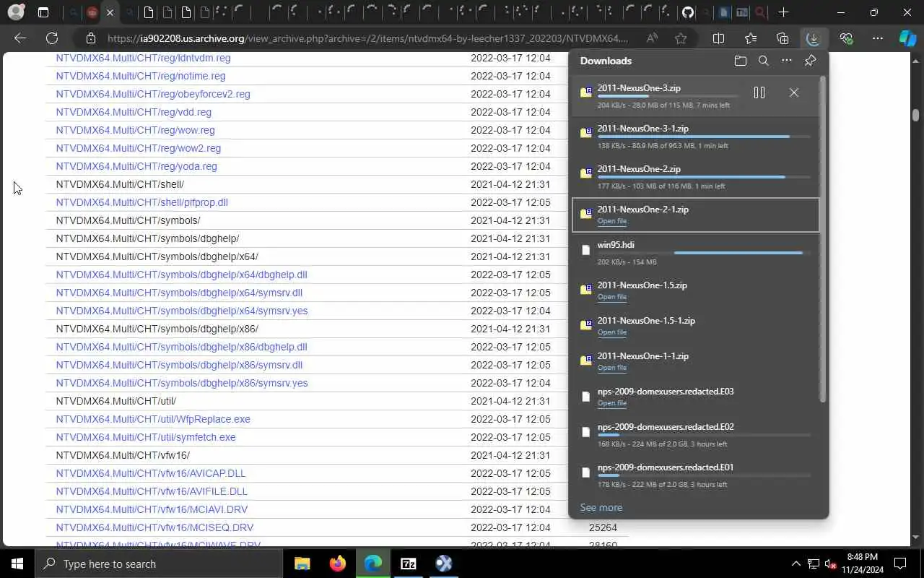Open Edge Settings and more menu
Screen dimensions: 924x578
[878, 38]
